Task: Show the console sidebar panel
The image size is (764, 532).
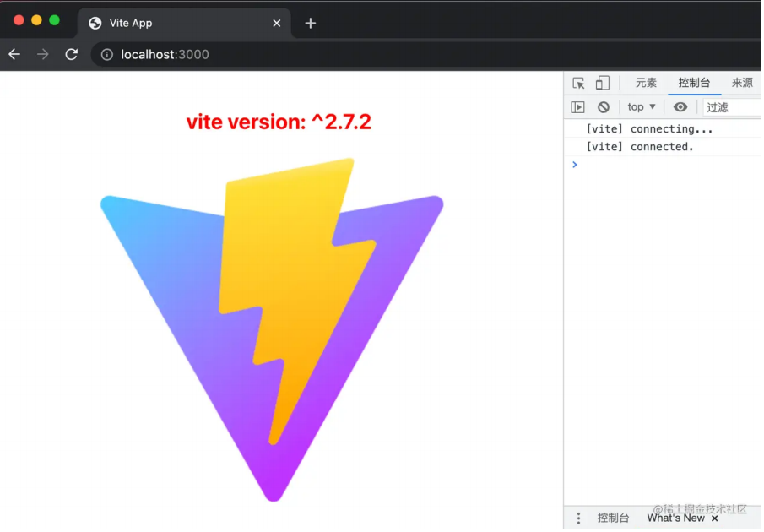Action: 577,107
